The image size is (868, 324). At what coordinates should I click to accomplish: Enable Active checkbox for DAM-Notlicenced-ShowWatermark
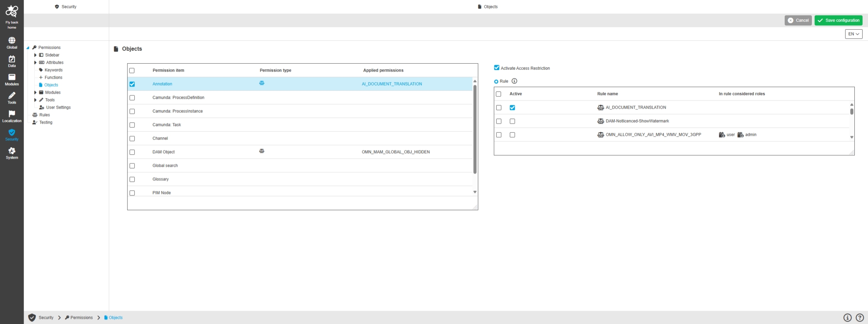(x=512, y=121)
